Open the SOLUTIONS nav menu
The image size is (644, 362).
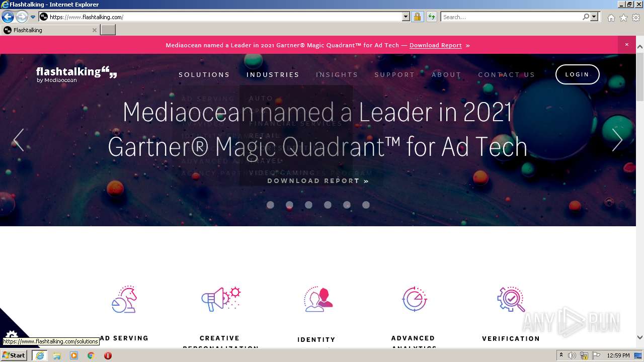[204, 74]
